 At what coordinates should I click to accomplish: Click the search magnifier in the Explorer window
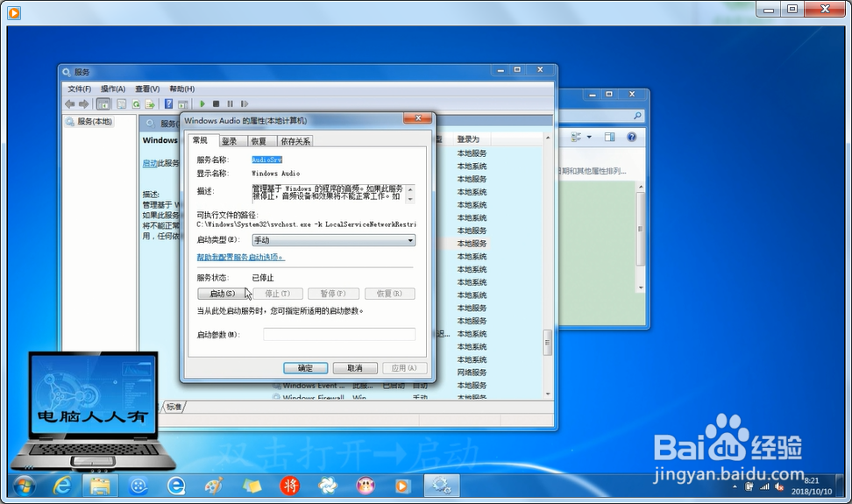coord(637,116)
